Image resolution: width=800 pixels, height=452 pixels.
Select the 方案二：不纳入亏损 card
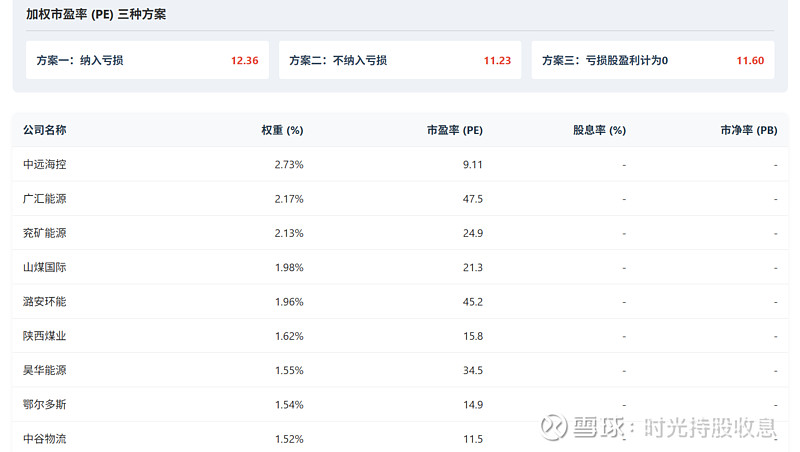point(400,60)
